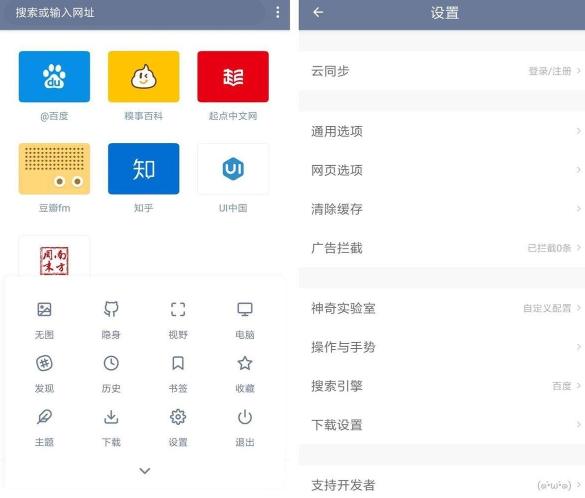This screenshot has height=498, width=585.
Task: Click the emoticon on 支持开发者 row
Action: click(554, 485)
